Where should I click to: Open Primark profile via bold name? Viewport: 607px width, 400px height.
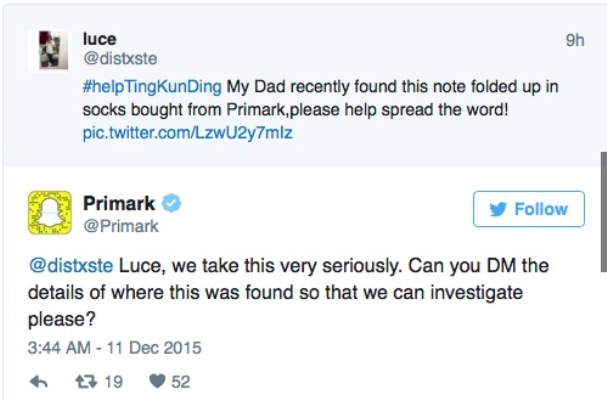[x=118, y=204]
